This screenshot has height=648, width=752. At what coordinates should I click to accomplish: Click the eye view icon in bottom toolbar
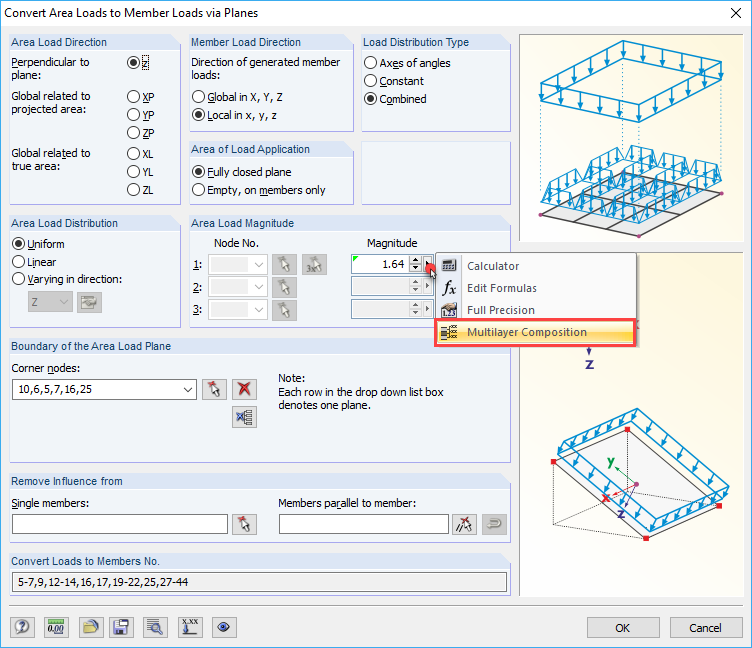(x=224, y=627)
